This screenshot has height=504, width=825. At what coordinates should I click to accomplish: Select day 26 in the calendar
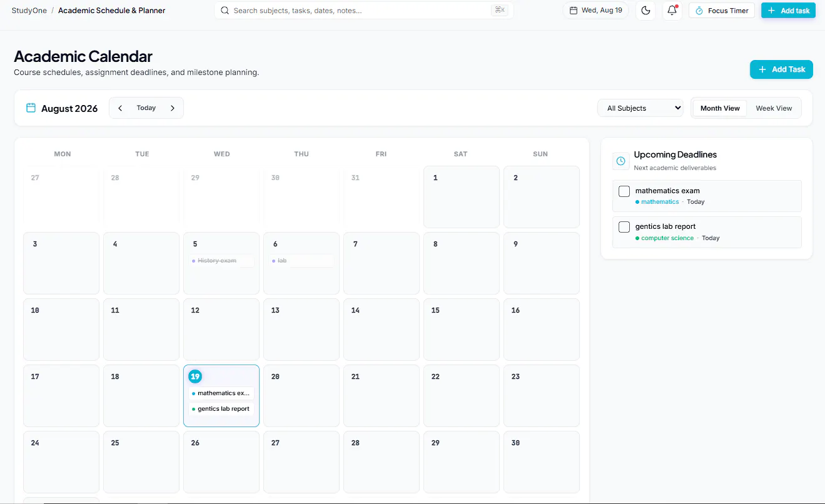221,462
